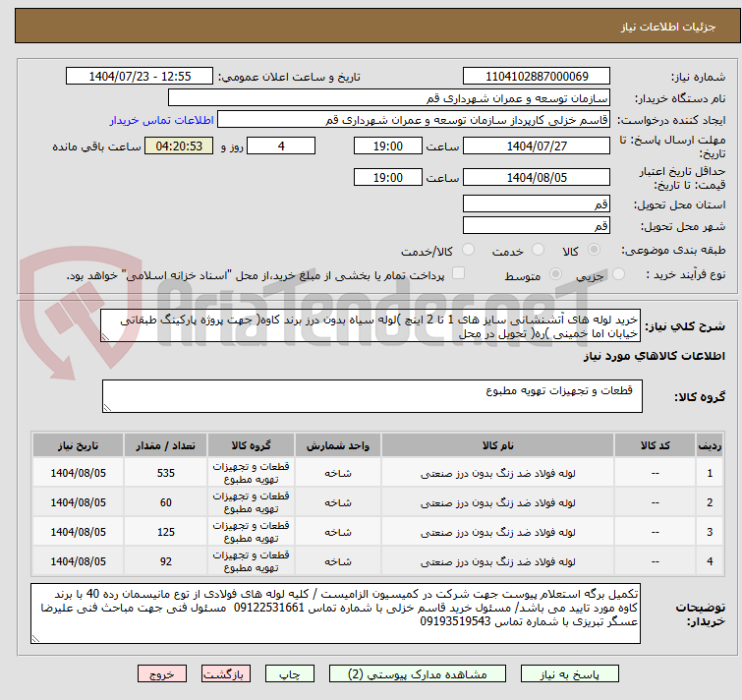Screen dimensions: 742x700
Task: Choose the 'کالا/خدمت' radio option
Action: click(x=468, y=251)
